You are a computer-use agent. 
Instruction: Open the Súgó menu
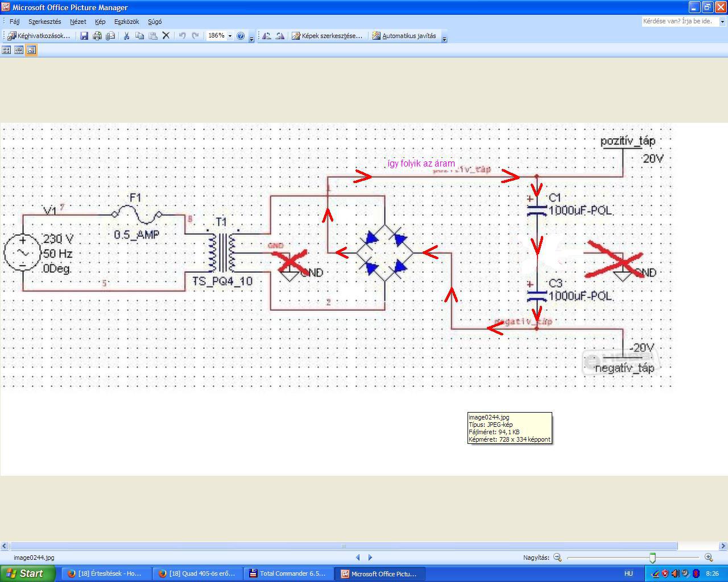tap(155, 22)
